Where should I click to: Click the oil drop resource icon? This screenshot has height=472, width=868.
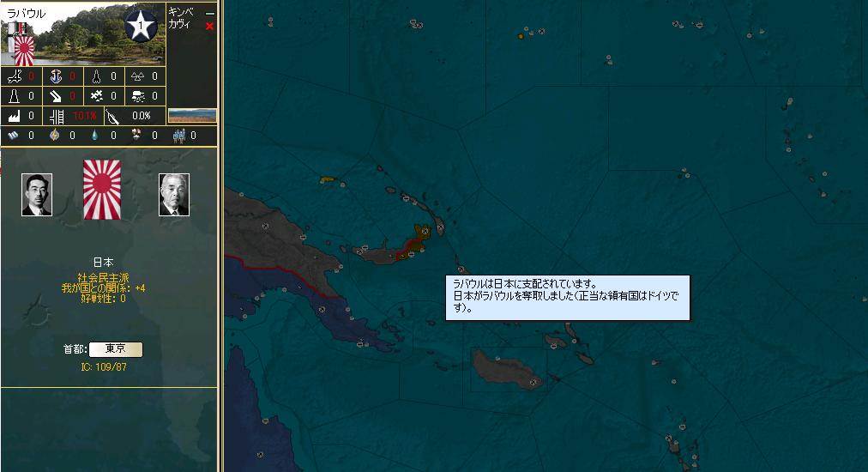[94, 136]
